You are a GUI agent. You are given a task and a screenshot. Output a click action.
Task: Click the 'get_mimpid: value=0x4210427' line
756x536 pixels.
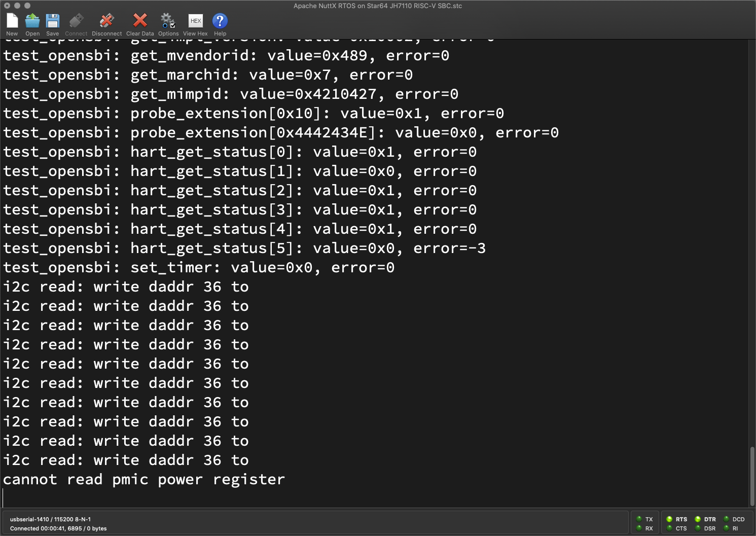(x=231, y=94)
